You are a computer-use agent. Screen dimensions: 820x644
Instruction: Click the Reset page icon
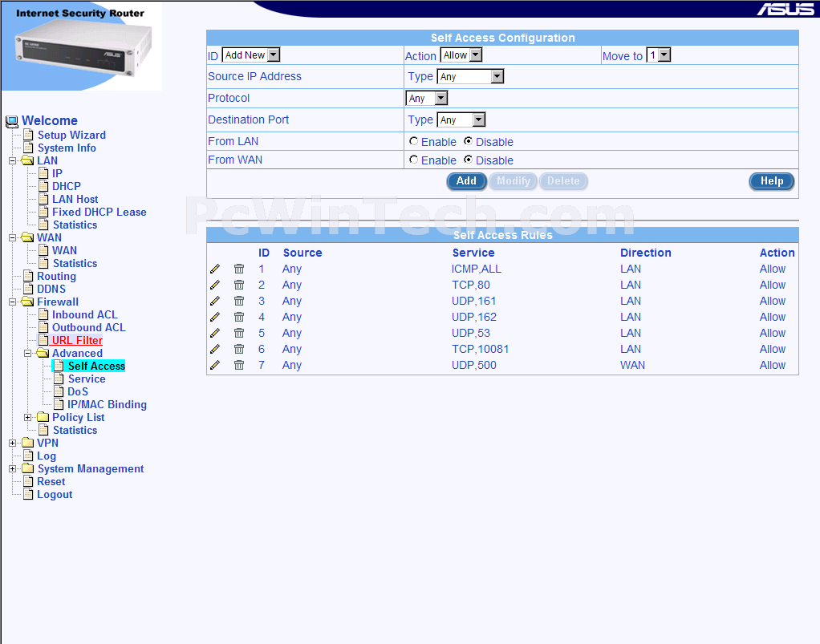pos(28,481)
